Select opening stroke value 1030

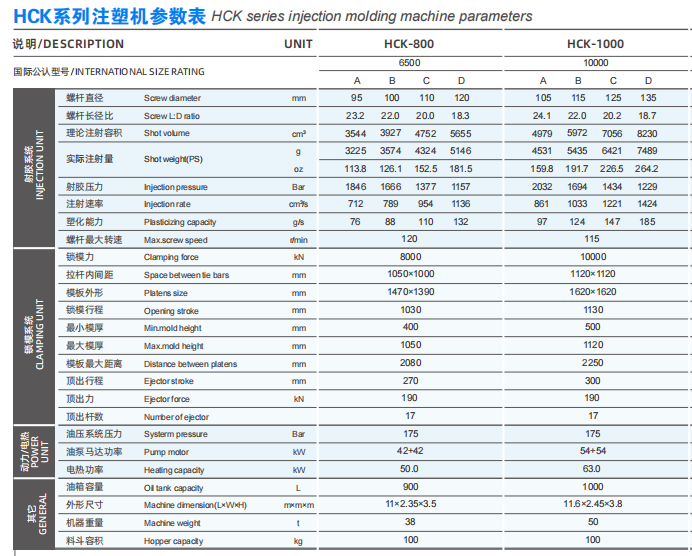click(411, 310)
